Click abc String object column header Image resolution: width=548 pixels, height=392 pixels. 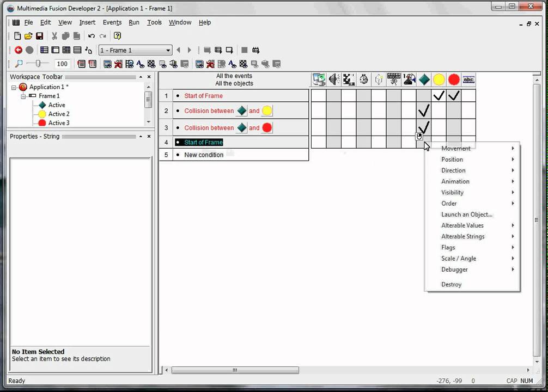click(x=468, y=79)
